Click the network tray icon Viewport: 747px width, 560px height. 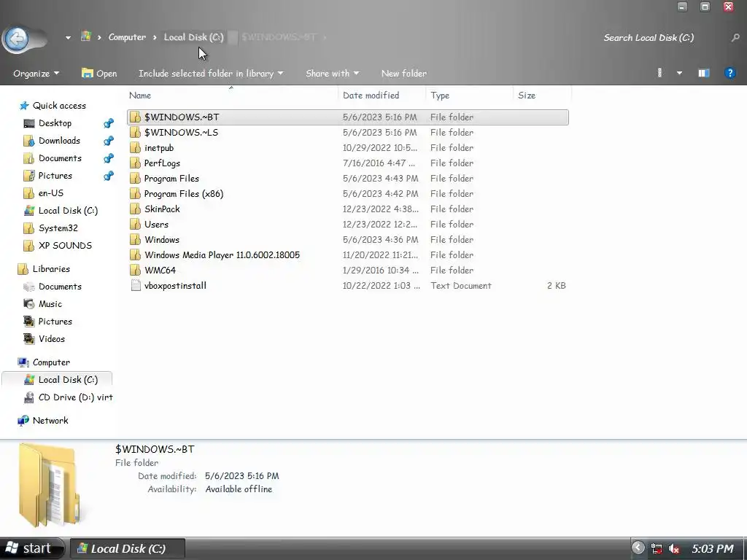coord(657,548)
